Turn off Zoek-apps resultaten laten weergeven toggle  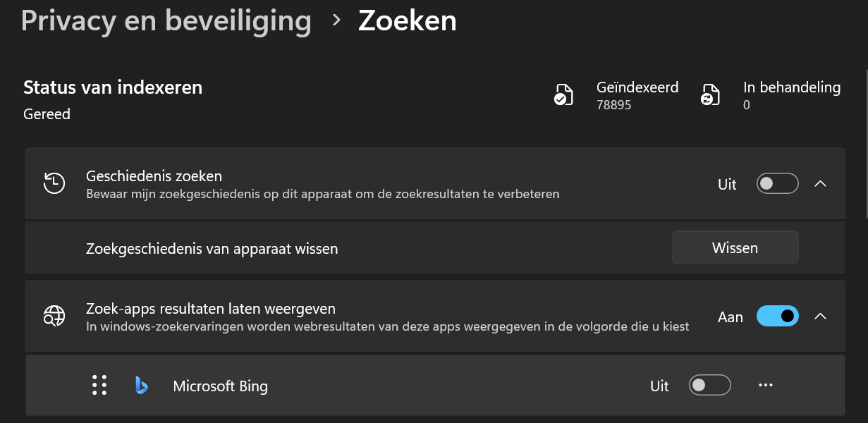(777, 316)
